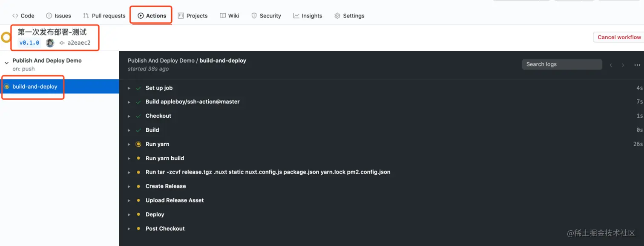Open the Wiki tab
644x246 pixels.
click(230, 16)
